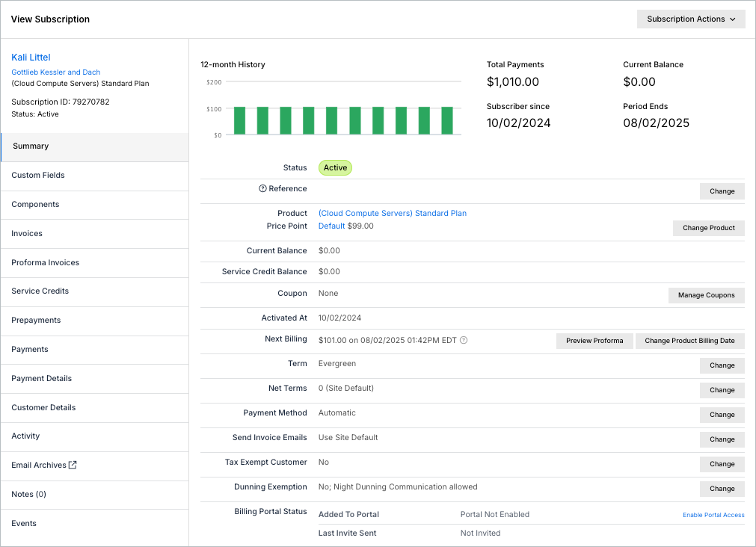This screenshot has width=756, height=547.
Task: Click the Not Invited value
Action: [480, 533]
